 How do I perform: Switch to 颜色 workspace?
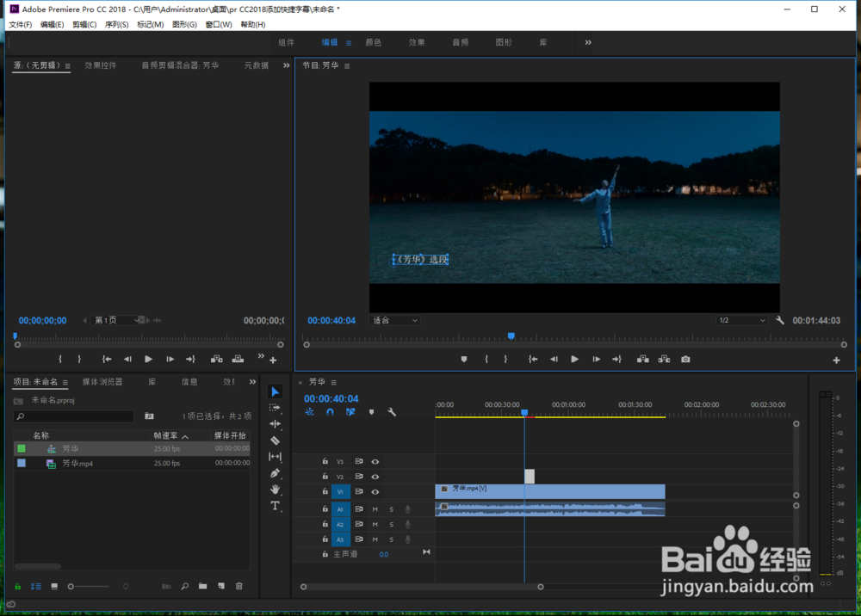point(374,42)
